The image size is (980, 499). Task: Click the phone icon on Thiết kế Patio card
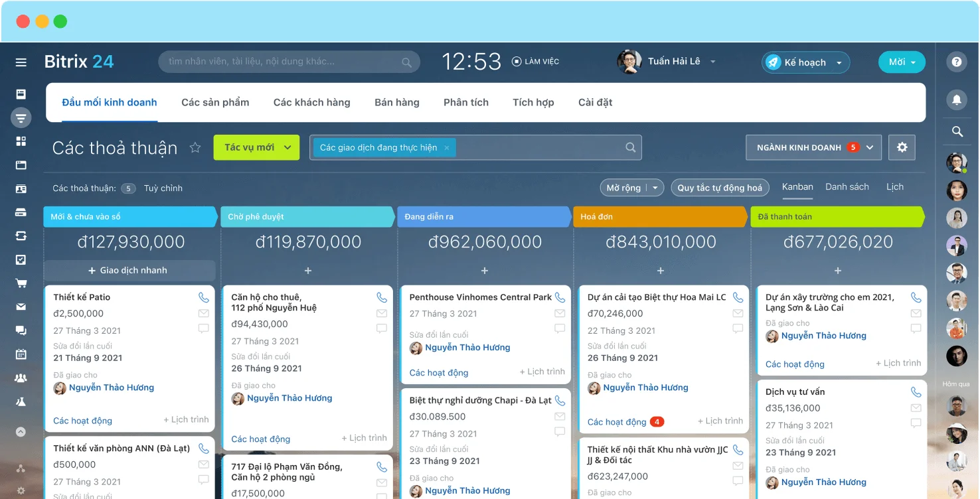click(203, 297)
